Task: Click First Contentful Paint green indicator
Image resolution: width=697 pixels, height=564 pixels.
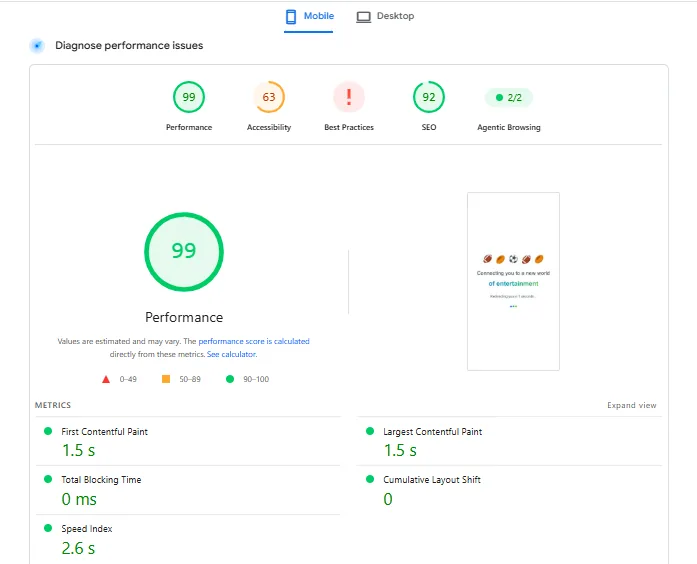Action: point(48,431)
